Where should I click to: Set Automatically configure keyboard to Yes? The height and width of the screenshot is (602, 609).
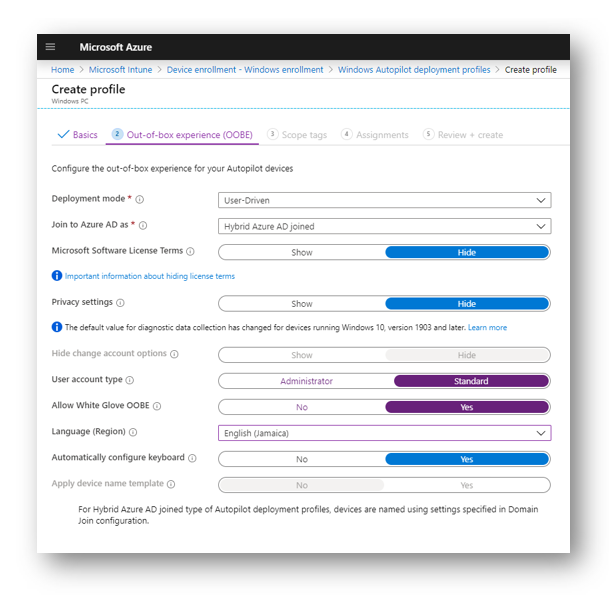tap(466, 459)
